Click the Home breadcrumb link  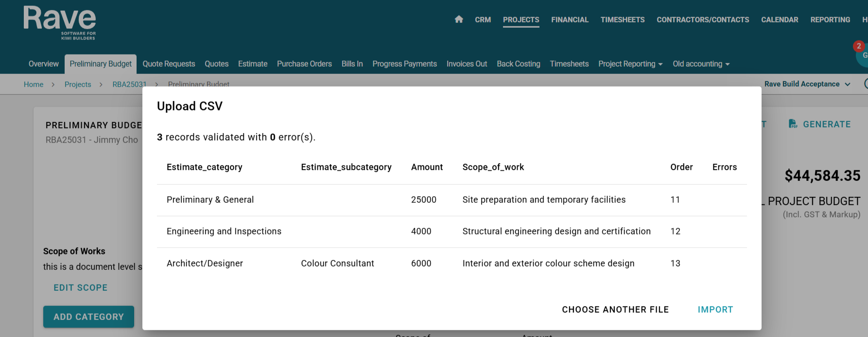34,85
